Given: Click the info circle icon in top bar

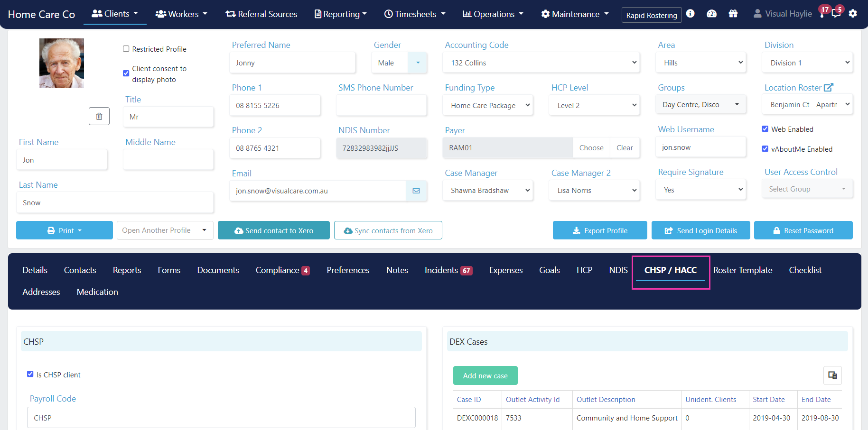Looking at the screenshot, I should [690, 14].
